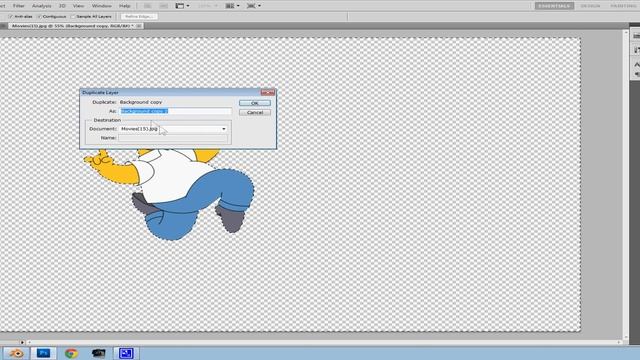This screenshot has height=360, width=640.
Task: Click the Refine Edge button
Action: 139,17
